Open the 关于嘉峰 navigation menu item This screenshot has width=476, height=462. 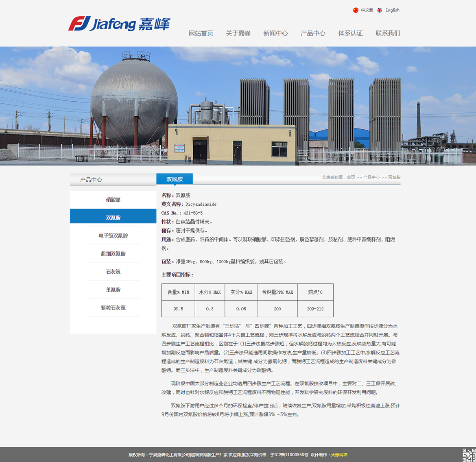(238, 33)
